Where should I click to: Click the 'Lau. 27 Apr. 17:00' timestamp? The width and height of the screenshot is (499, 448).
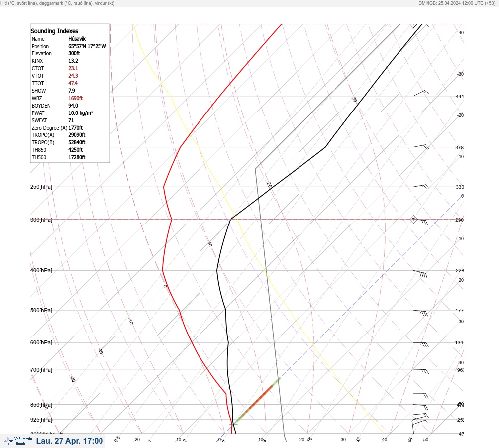tap(70, 441)
